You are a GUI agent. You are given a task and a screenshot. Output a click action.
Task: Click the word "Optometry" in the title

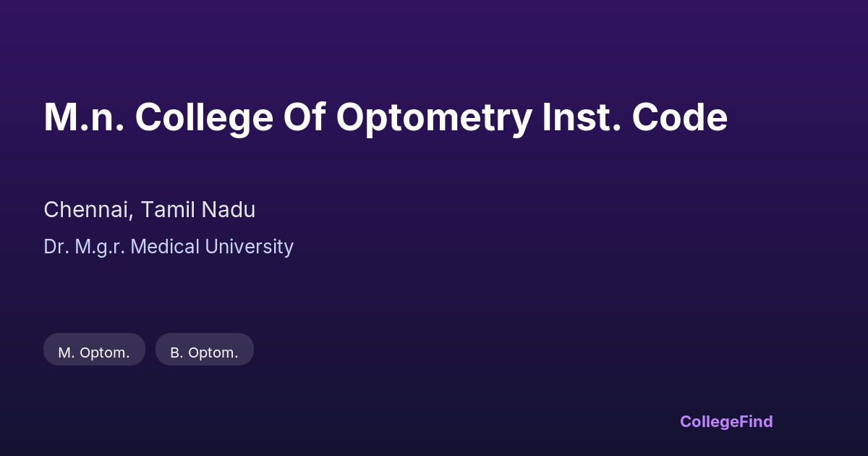coord(433,117)
